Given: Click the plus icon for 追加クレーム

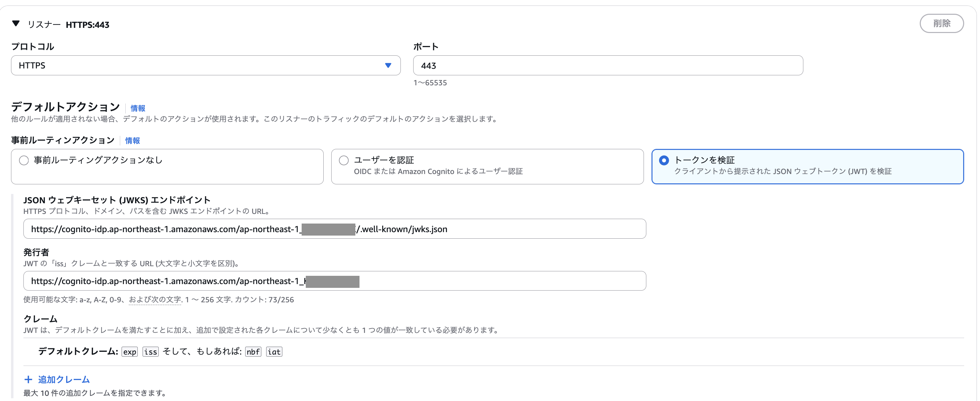Looking at the screenshot, I should [x=28, y=379].
